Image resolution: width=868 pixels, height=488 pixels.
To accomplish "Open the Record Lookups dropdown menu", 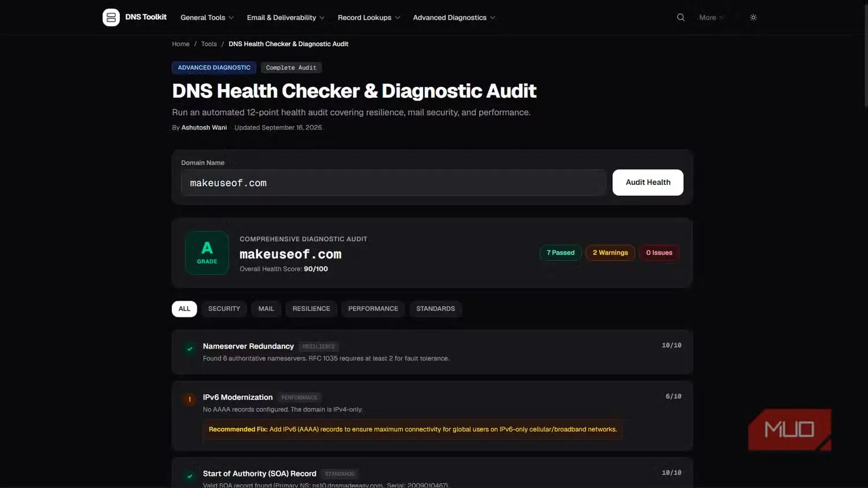I will point(369,17).
